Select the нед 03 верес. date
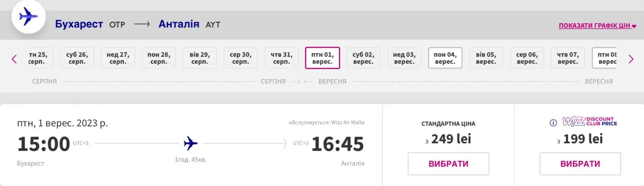Image resolution: width=644 pixels, height=186 pixels. click(x=404, y=58)
